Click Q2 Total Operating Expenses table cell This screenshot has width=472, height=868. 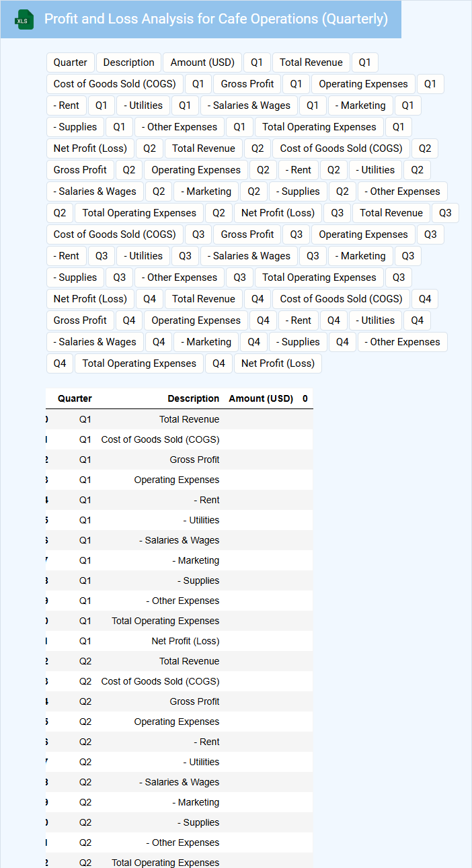pyautogui.click(x=165, y=863)
